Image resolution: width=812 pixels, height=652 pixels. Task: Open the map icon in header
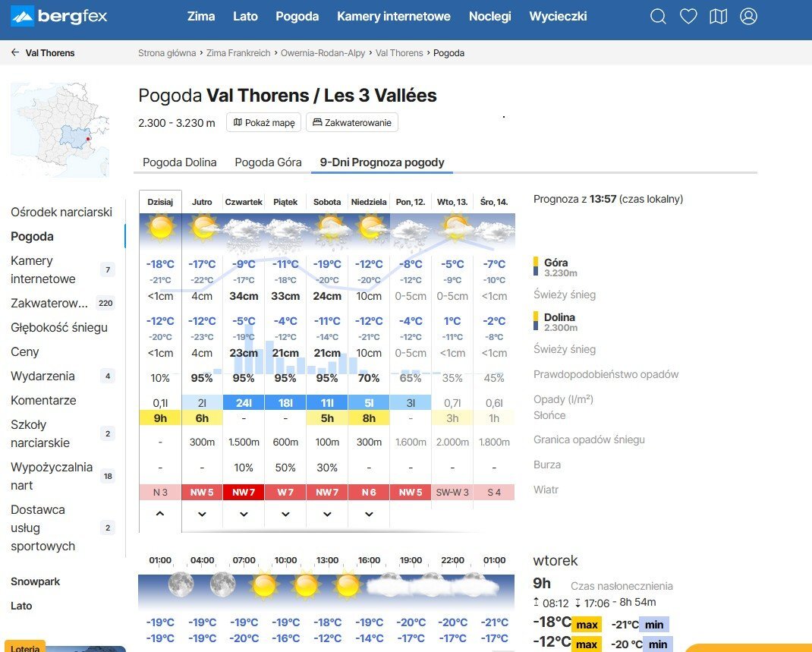[x=718, y=16]
